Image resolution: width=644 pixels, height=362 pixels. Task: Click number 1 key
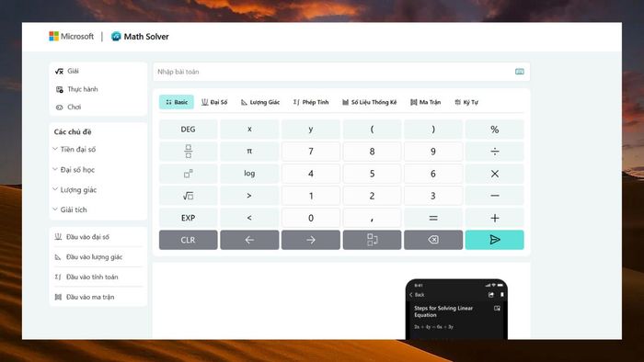[x=311, y=196]
